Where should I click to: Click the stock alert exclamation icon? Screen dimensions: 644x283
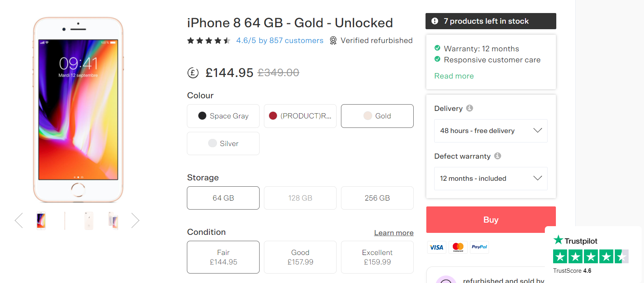435,21
